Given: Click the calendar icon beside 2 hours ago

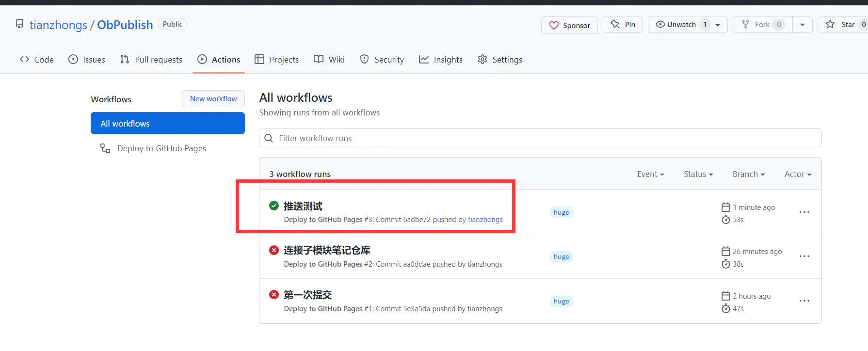Looking at the screenshot, I should [x=726, y=296].
